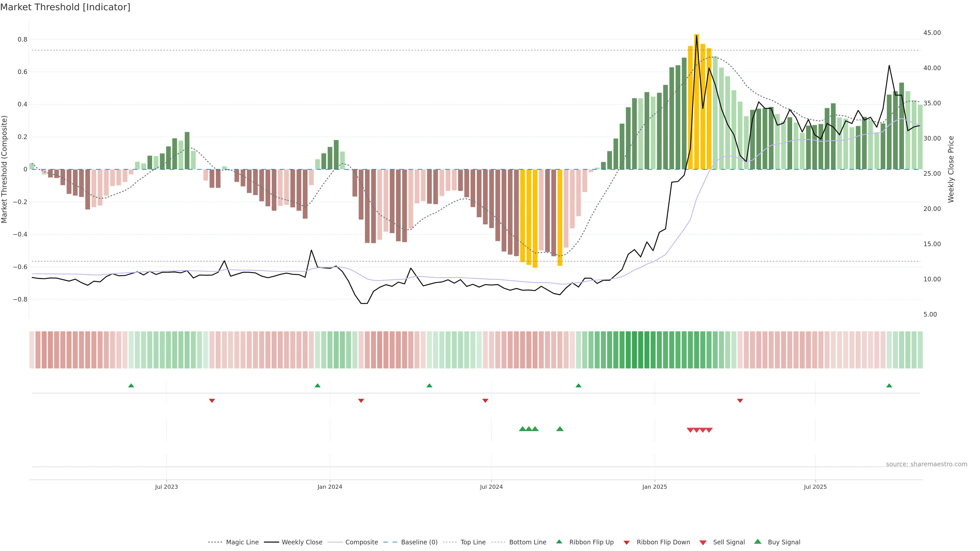Image resolution: width=980 pixels, height=551 pixels.
Task: Hide the Composite line via legend
Action: click(361, 542)
